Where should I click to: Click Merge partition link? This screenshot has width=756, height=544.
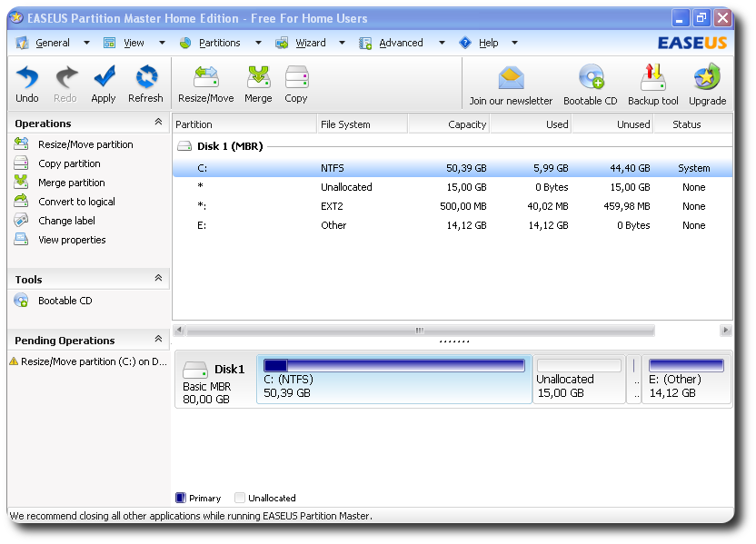[72, 183]
